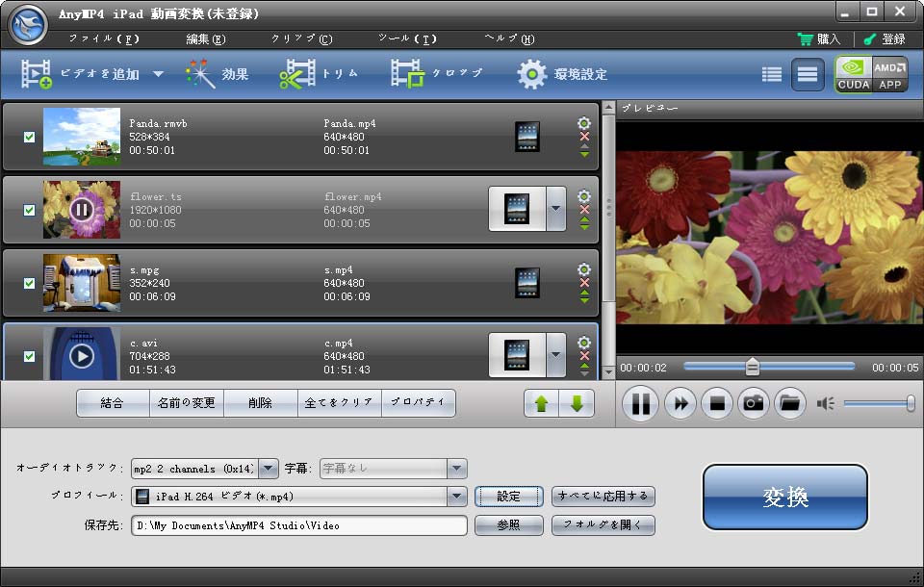Open the Trim (トリム) tool

[x=319, y=74]
